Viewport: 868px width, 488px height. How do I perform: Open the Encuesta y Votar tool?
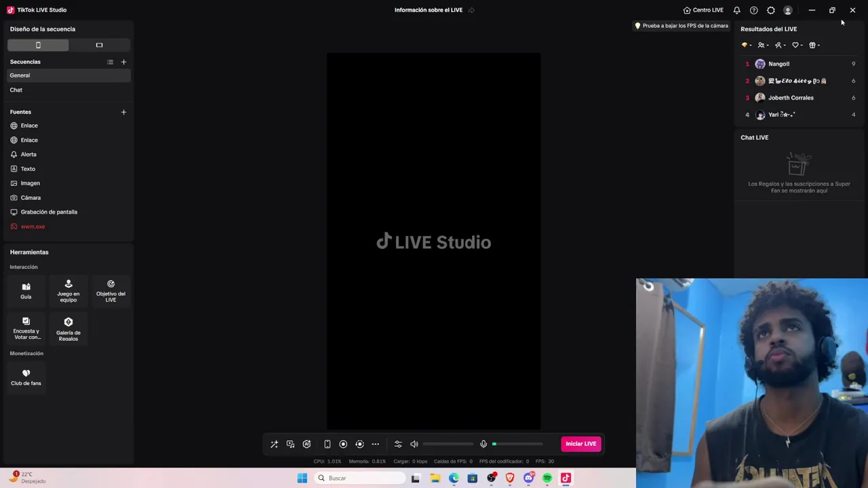tap(26, 329)
